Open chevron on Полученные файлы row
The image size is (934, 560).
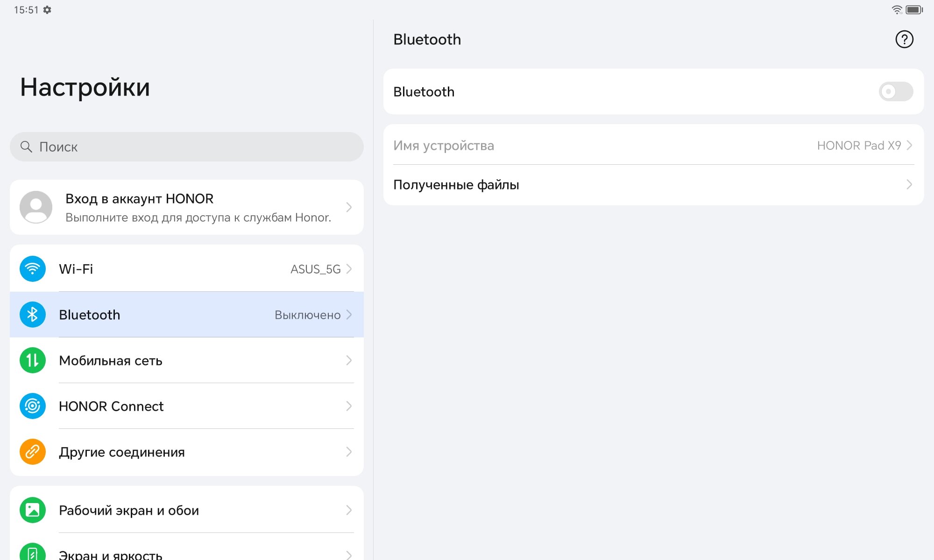909,184
